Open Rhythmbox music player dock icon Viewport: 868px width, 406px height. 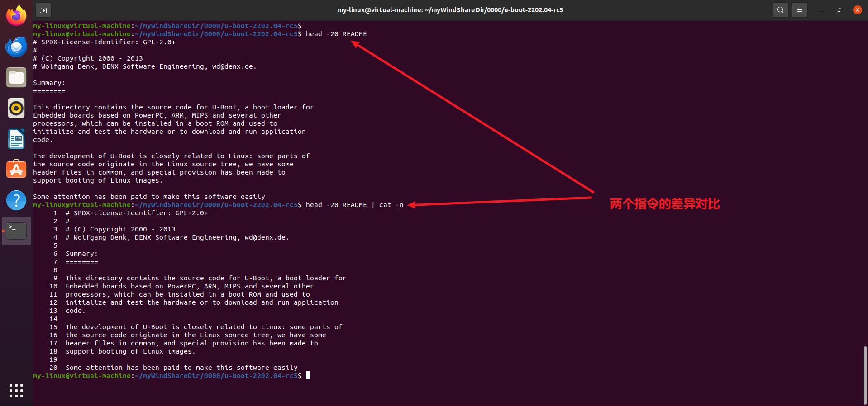(16, 108)
